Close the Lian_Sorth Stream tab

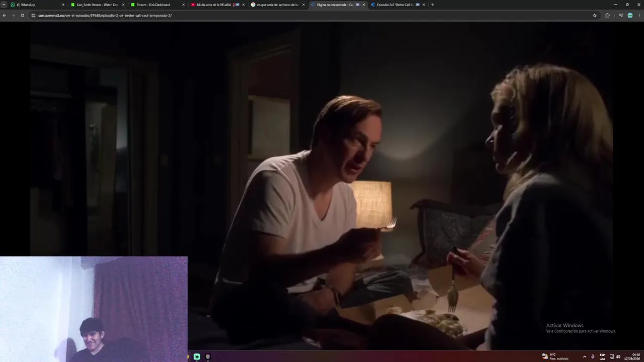coord(123,5)
